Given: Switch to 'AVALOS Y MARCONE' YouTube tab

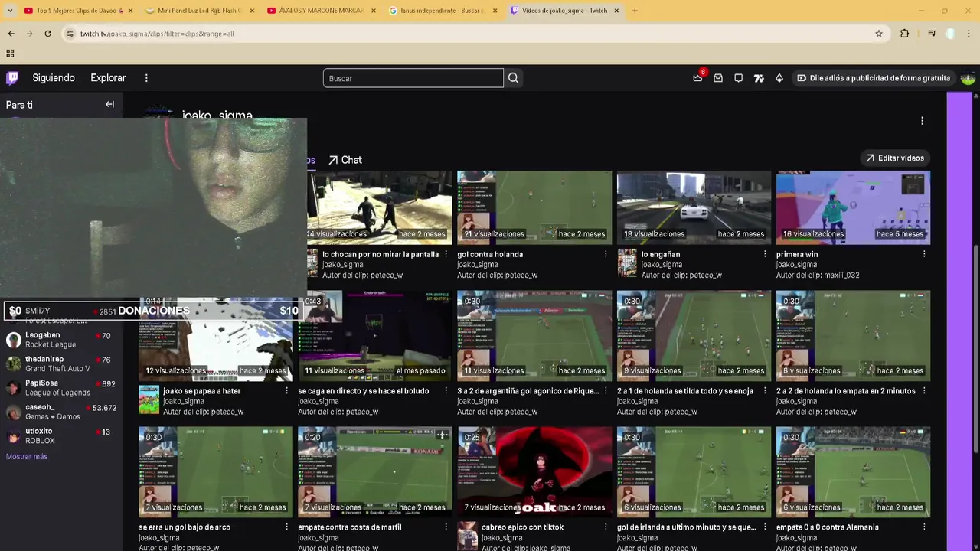Looking at the screenshot, I should pos(320,11).
